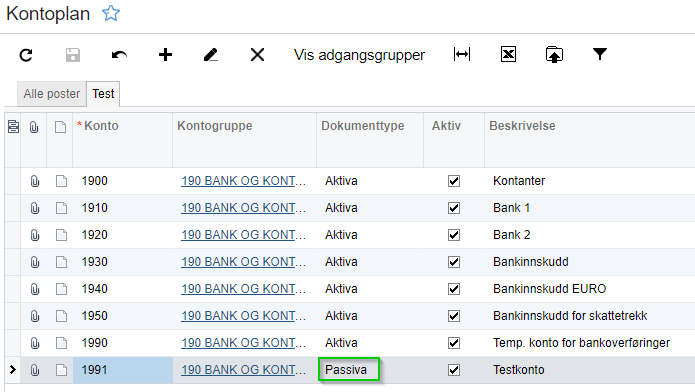Click description Bankinnskudd for skattetrekk
Screen dimensions: 695x392
570,316
